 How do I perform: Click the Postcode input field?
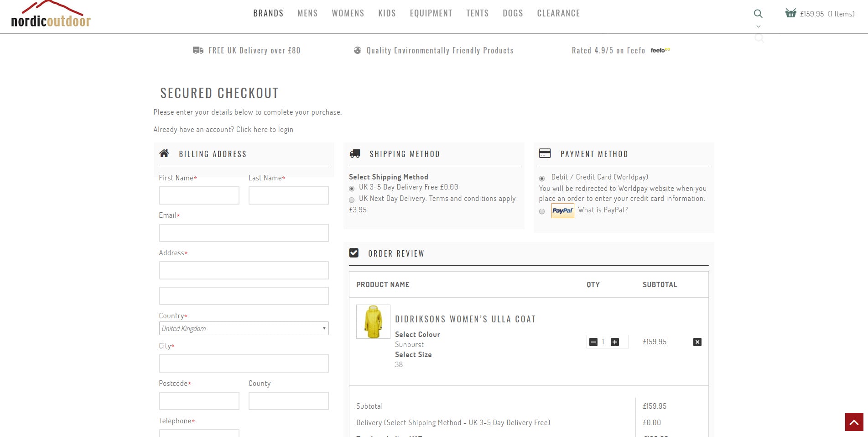pos(199,401)
